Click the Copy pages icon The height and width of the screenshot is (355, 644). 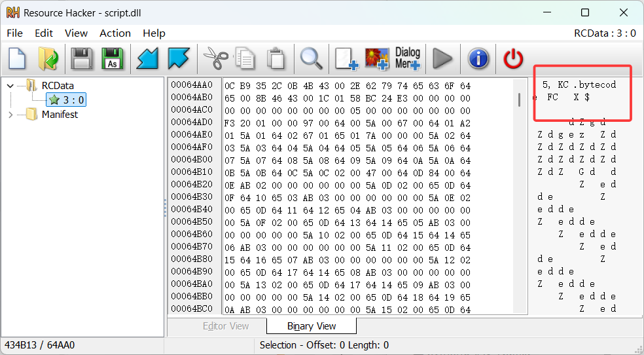tap(245, 58)
